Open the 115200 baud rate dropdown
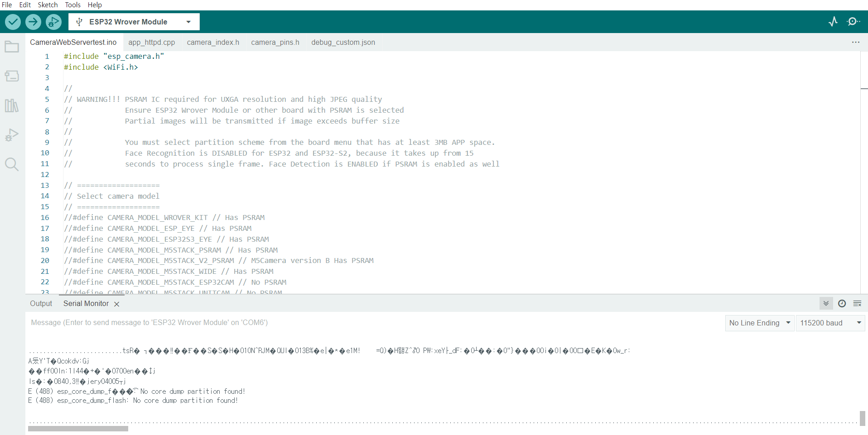The width and height of the screenshot is (868, 435). [x=830, y=323]
